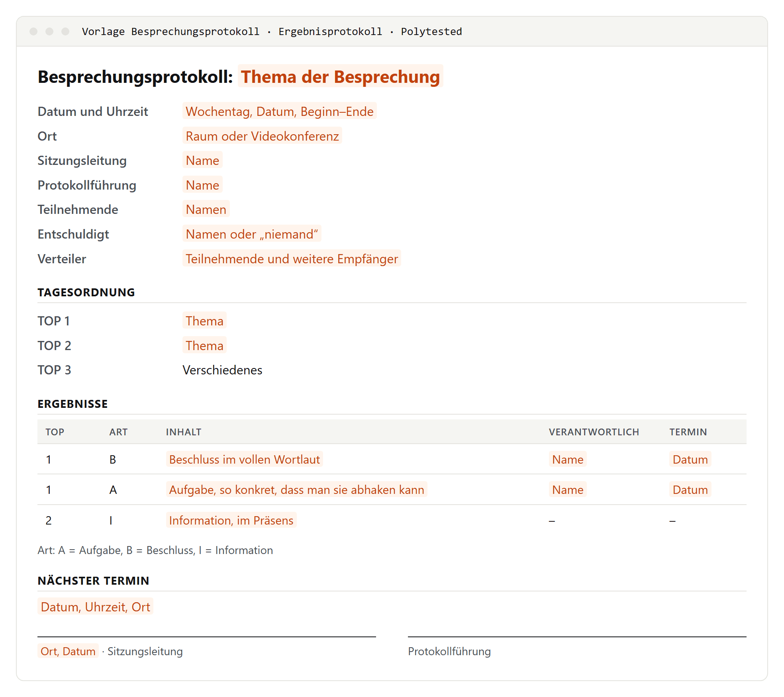Click the TAGESORDNUNG section heading
Viewport: 784px width, 697px height.
coord(86,292)
